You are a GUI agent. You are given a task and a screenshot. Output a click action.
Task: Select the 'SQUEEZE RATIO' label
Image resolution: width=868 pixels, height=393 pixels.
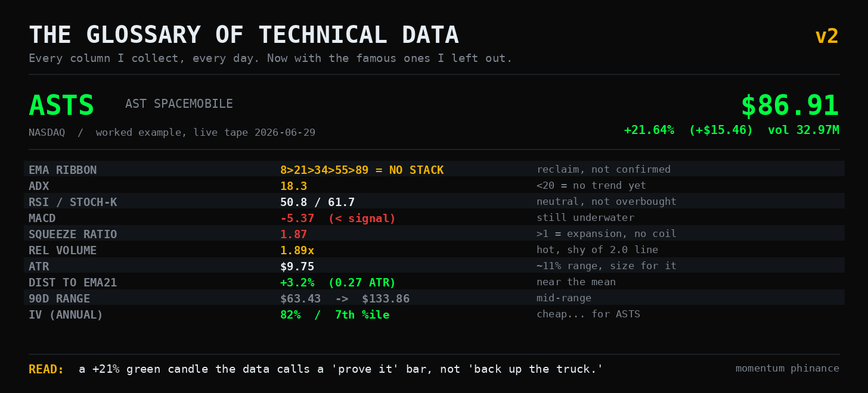coord(73,235)
